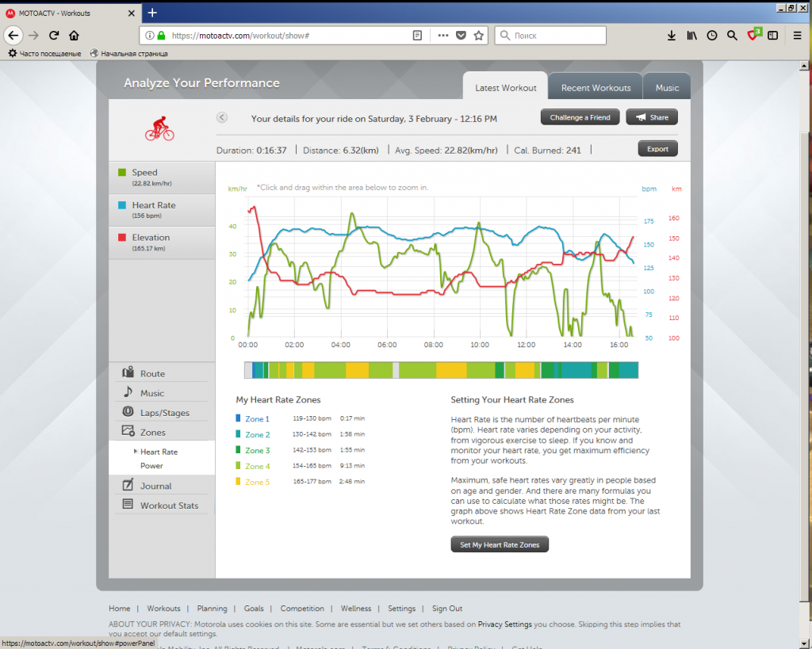The width and height of the screenshot is (812, 649).
Task: Open the Journal panel
Action: click(155, 486)
